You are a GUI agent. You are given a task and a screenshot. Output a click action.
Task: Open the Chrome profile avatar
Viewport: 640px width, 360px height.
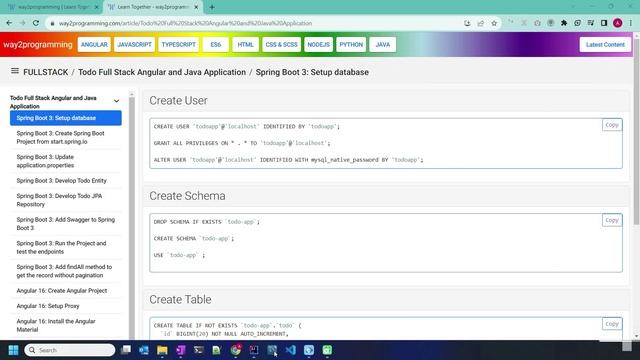coord(618,23)
